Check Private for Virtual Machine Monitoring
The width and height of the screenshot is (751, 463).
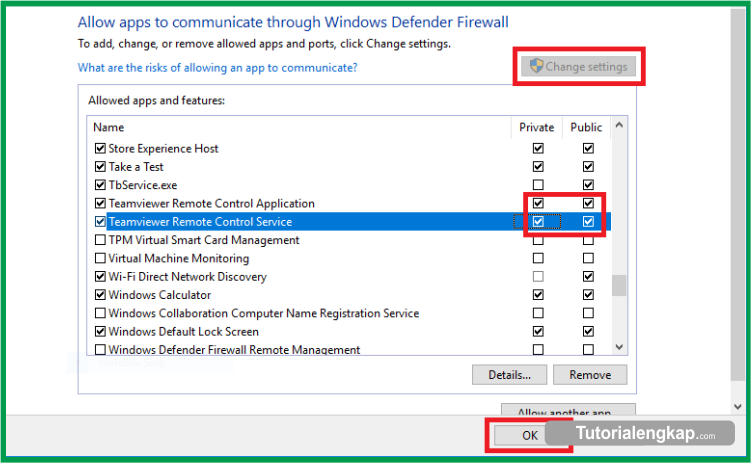point(538,258)
